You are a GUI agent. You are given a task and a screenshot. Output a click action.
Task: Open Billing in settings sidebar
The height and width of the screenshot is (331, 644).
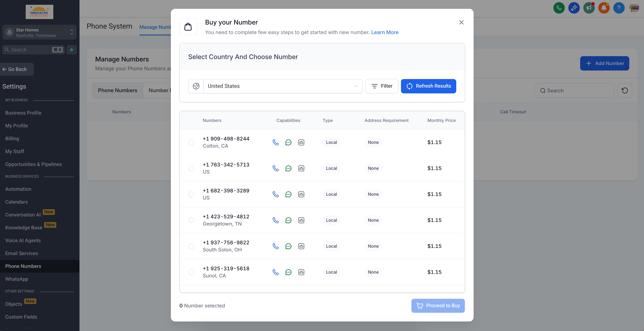coord(12,139)
